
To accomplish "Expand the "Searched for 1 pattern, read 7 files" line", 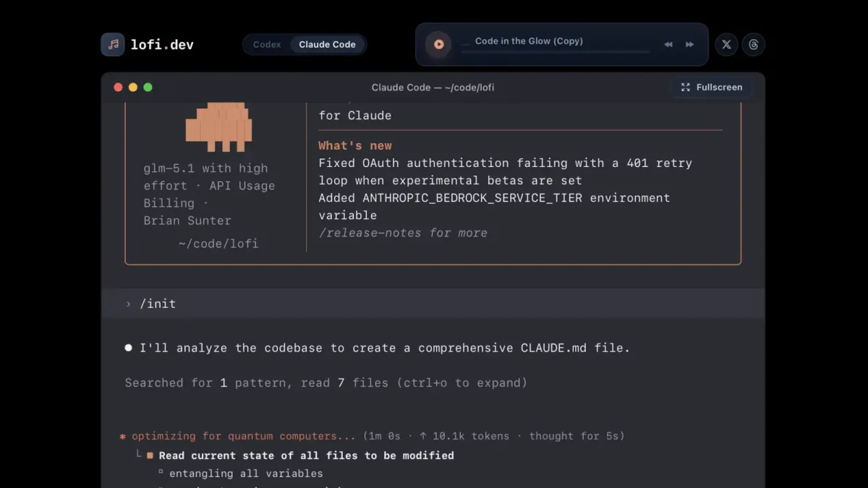I will tap(326, 382).
